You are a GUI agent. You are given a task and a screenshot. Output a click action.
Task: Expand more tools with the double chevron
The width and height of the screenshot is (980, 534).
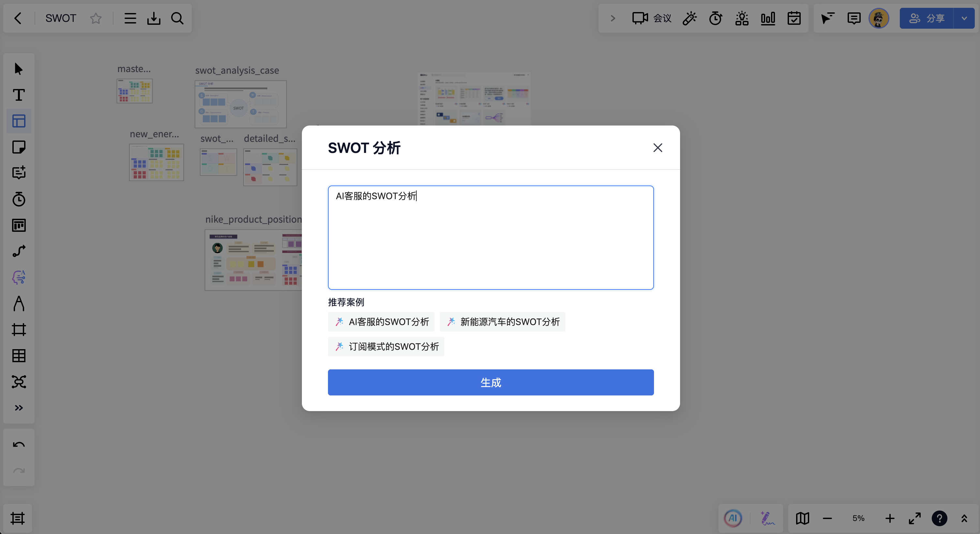tap(18, 408)
